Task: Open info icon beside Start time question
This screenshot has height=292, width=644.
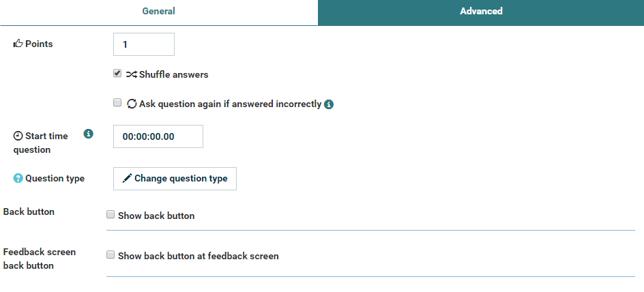Action: click(88, 134)
